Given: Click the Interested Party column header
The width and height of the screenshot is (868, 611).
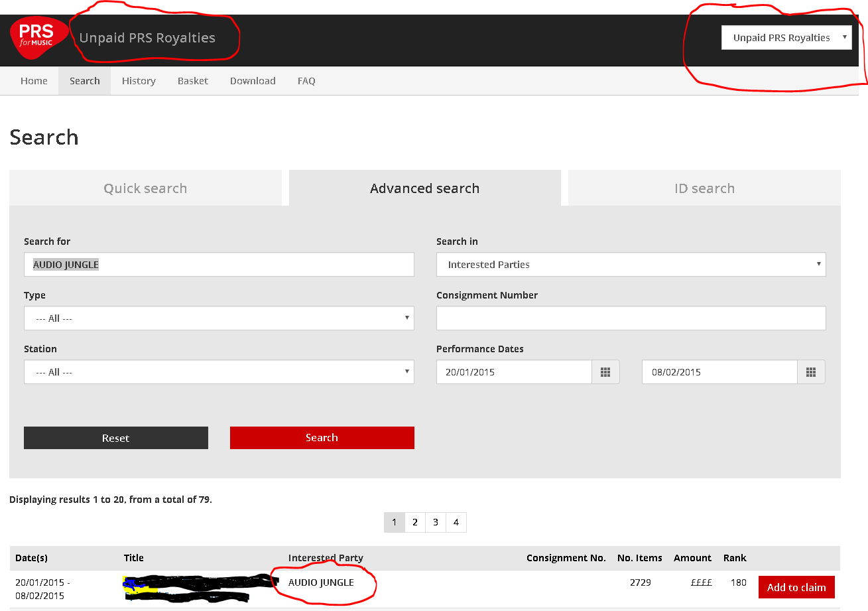Looking at the screenshot, I should point(326,558).
